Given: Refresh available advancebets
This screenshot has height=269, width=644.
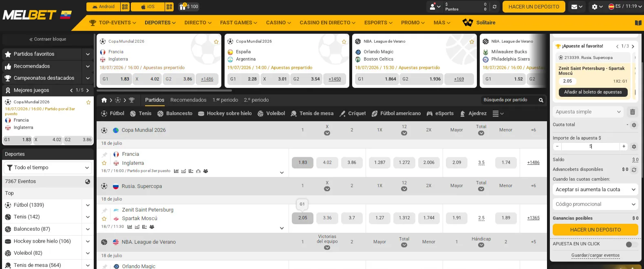Looking at the screenshot, I should coord(634,170).
